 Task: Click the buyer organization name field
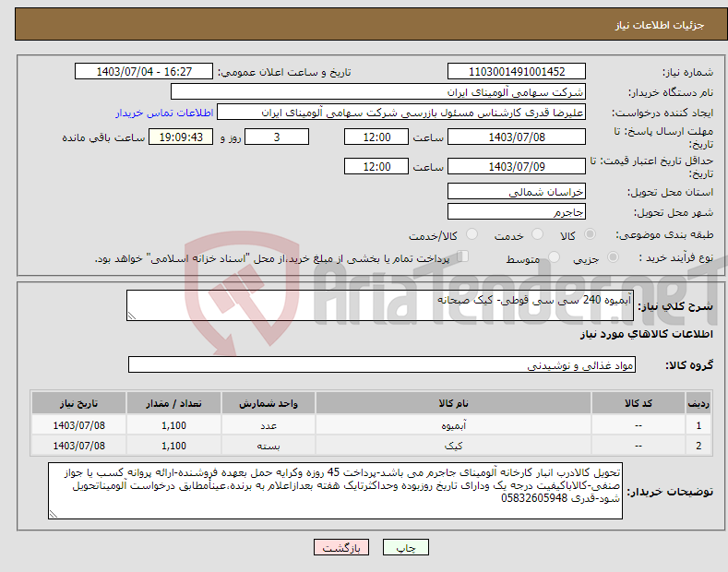378,92
